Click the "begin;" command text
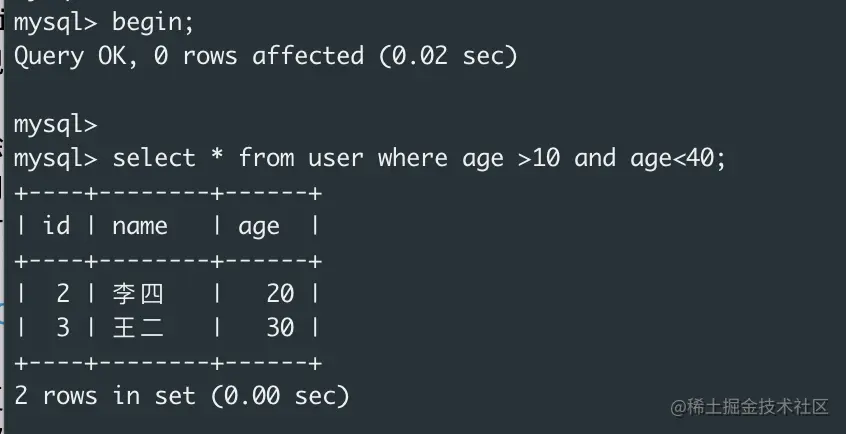This screenshot has height=434, width=846. (153, 22)
